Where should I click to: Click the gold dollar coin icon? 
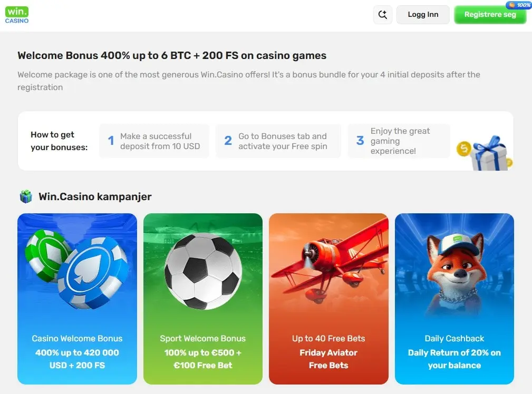tap(464, 148)
